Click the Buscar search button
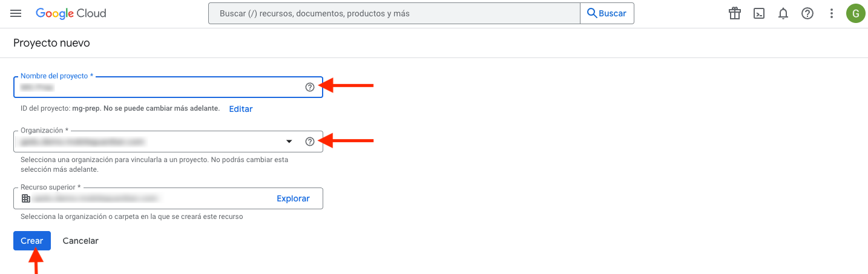 coord(607,13)
